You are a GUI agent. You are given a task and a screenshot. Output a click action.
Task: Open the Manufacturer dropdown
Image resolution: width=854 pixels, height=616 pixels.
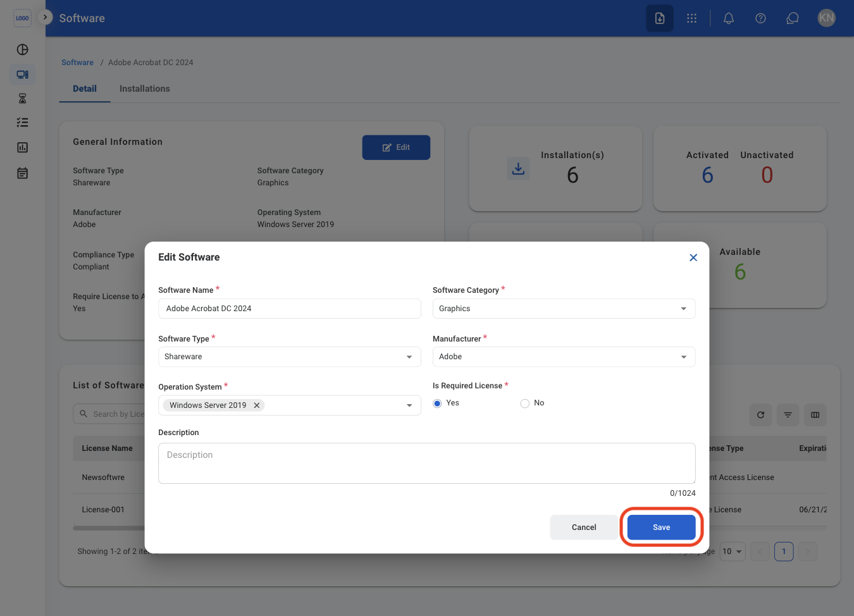point(564,357)
